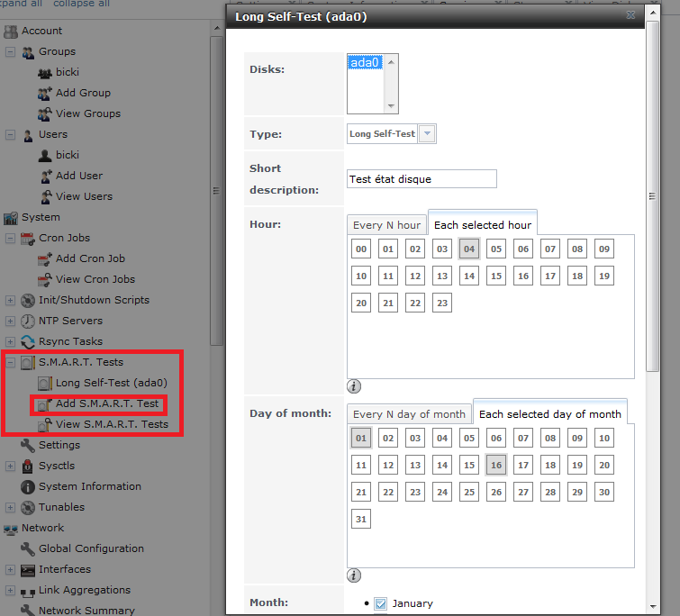Open View S.M.A.R.T. Tests link
This screenshot has height=616, width=680.
[x=112, y=424]
